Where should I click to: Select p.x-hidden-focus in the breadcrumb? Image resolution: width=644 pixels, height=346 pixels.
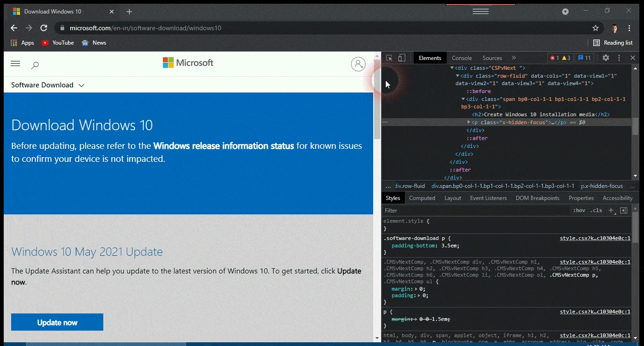[602, 186]
